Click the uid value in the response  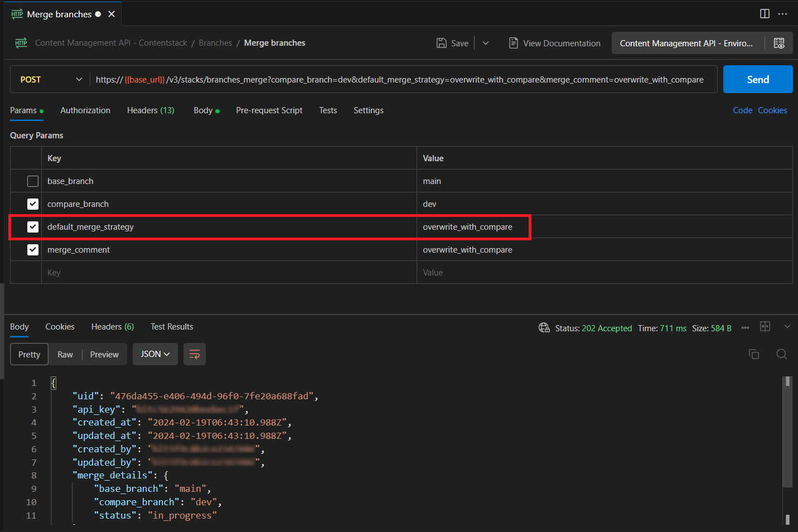[212, 396]
